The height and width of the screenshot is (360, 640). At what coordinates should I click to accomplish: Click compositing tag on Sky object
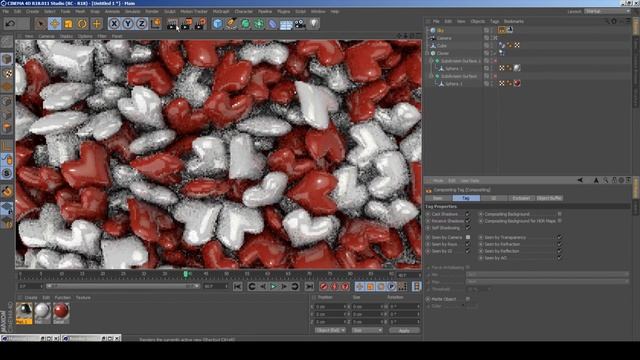[x=502, y=30]
